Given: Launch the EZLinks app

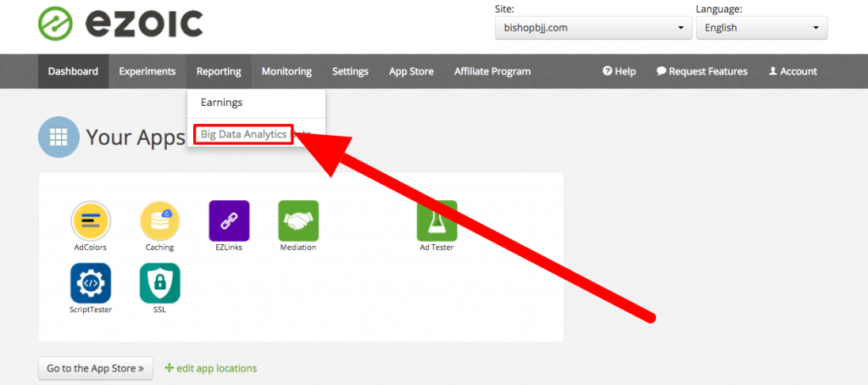Looking at the screenshot, I should 229,220.
